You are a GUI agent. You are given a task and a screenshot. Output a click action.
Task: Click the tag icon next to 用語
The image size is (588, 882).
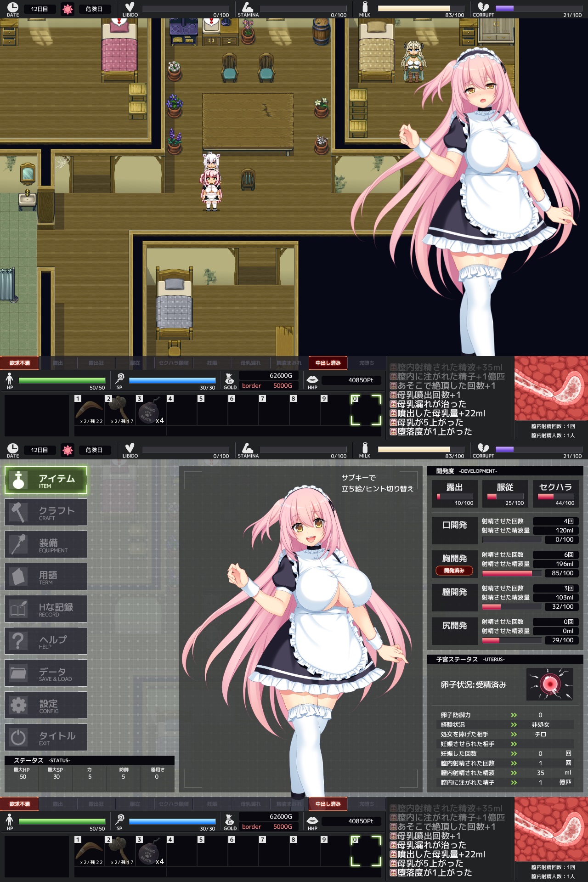(x=18, y=577)
